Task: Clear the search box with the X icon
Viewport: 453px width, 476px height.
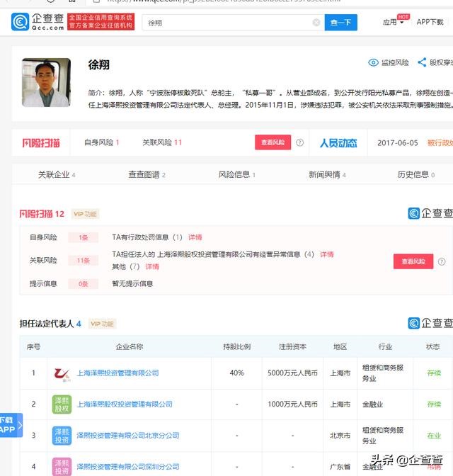Action: click(316, 23)
